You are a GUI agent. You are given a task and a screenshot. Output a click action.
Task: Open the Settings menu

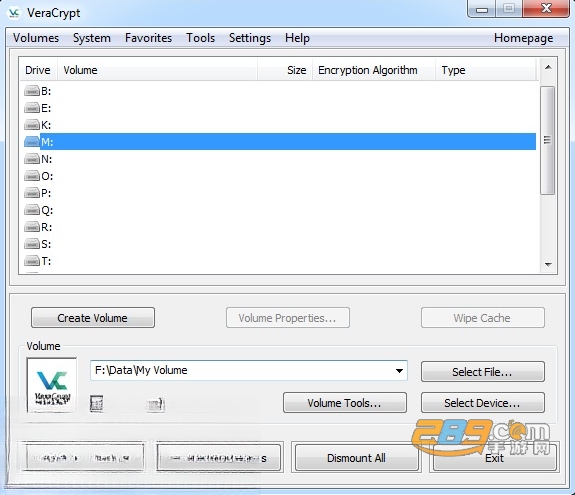250,38
